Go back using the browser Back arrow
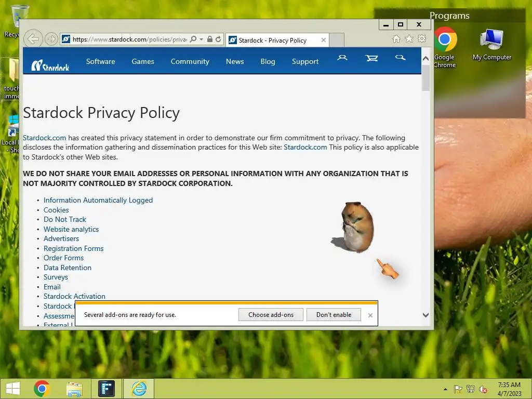This screenshot has width=532, height=399. tap(33, 39)
